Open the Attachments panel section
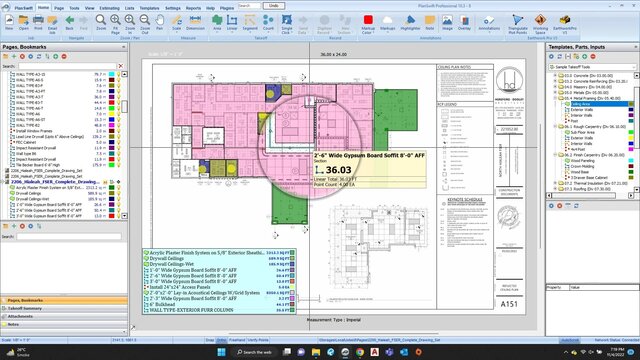The height and width of the screenshot is (360, 640). pos(64,316)
